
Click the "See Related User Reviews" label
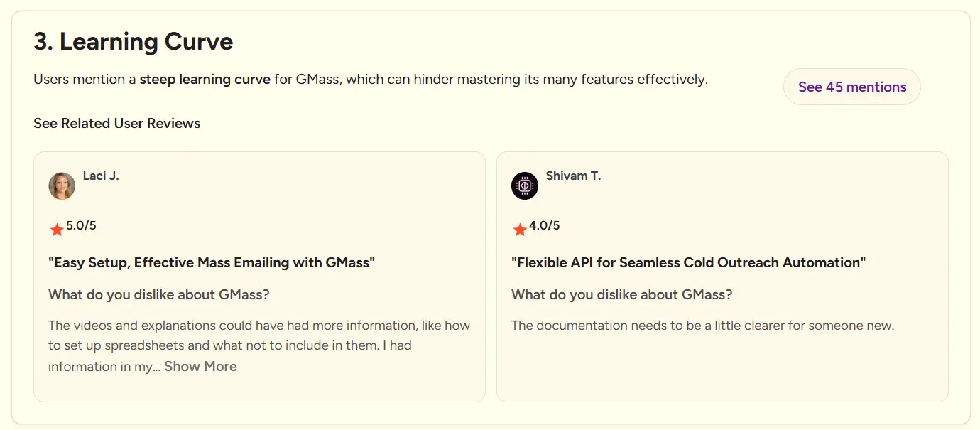coord(117,123)
